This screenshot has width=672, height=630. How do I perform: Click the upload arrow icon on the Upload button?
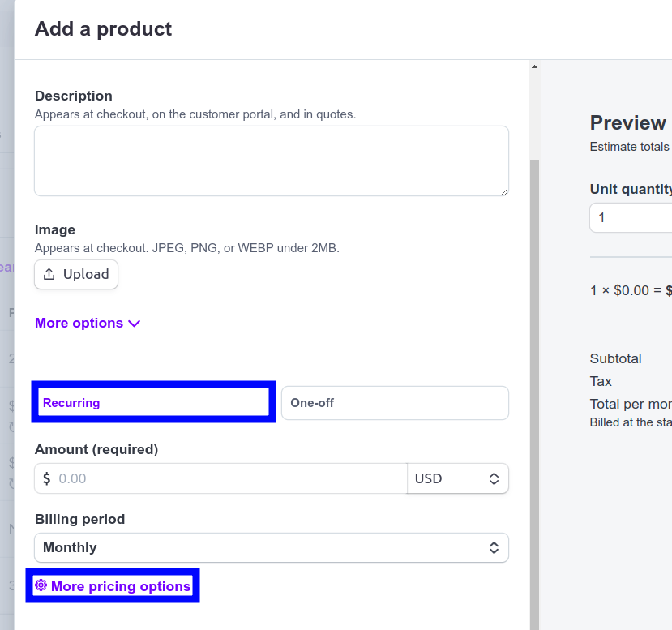point(50,274)
